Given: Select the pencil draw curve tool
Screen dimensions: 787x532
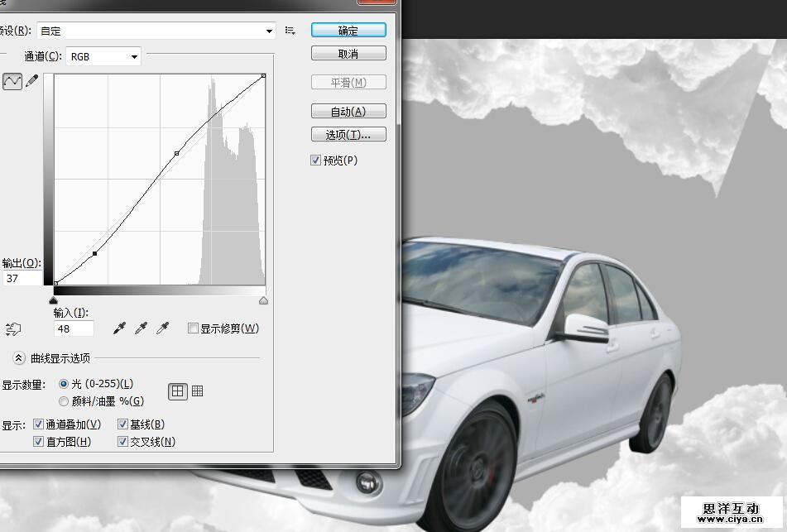Looking at the screenshot, I should pyautogui.click(x=32, y=81).
